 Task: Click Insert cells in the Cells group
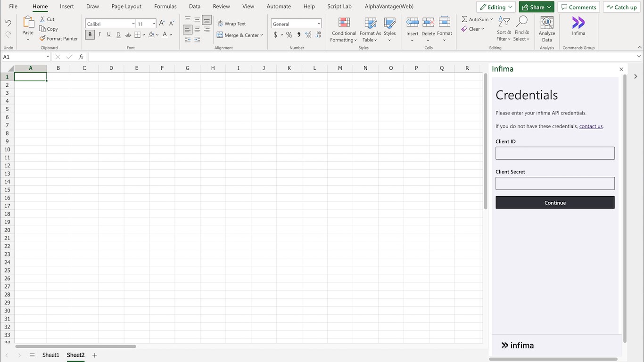[413, 30]
